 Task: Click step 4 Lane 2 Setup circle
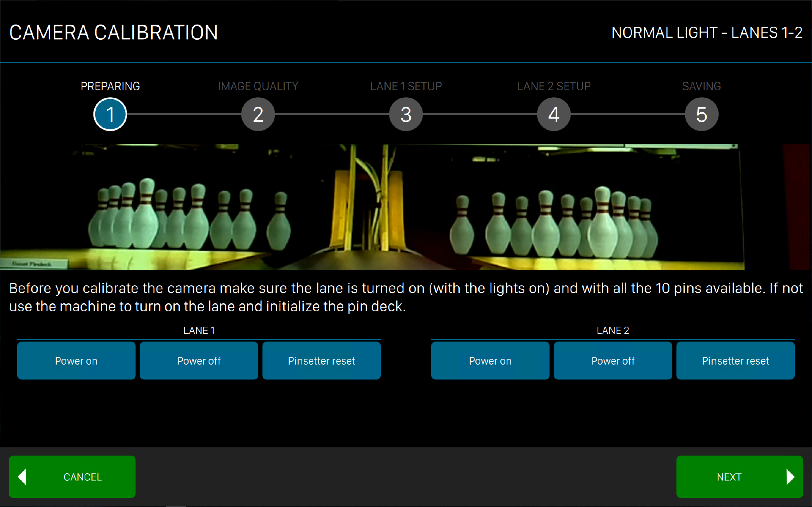pyautogui.click(x=554, y=114)
